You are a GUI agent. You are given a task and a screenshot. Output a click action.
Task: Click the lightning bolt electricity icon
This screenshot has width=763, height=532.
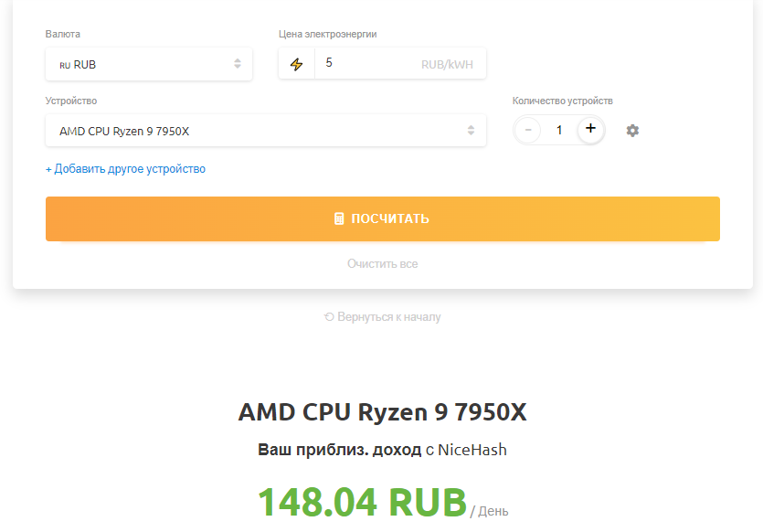296,64
